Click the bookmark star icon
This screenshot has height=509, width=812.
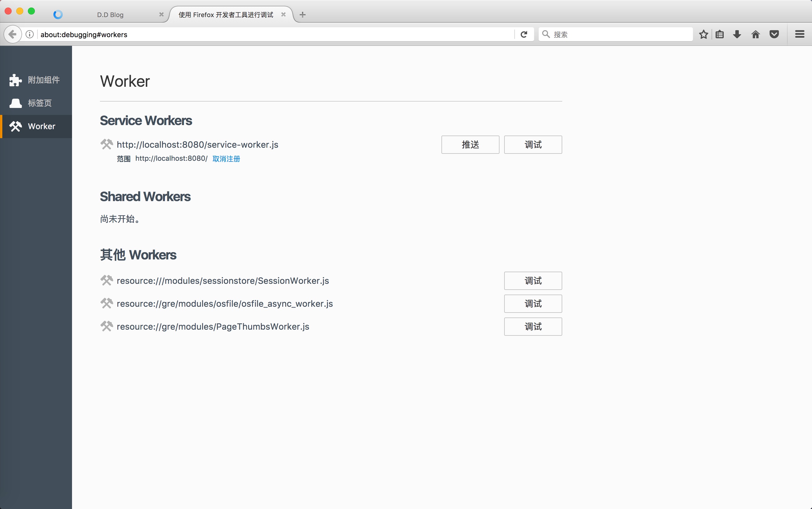703,34
